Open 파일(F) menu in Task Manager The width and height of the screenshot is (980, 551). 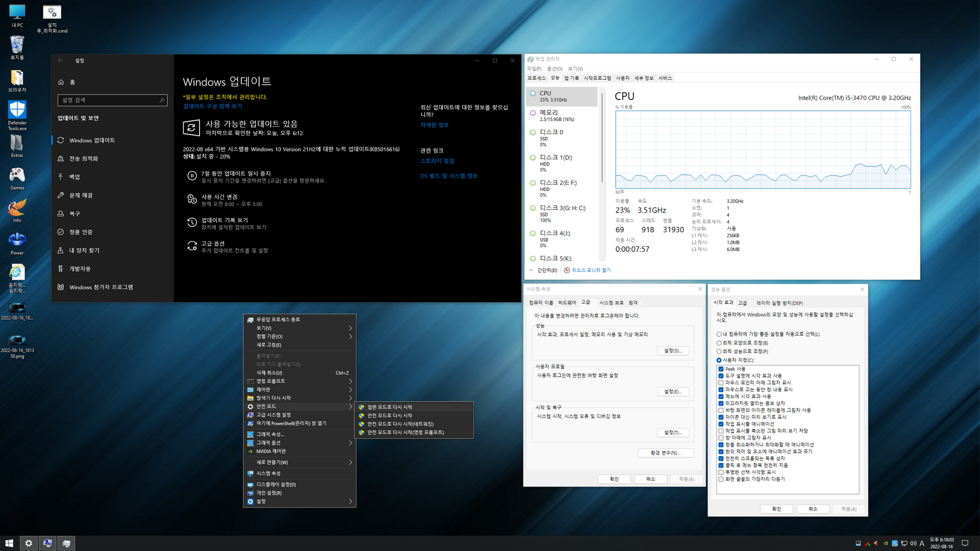pos(534,69)
